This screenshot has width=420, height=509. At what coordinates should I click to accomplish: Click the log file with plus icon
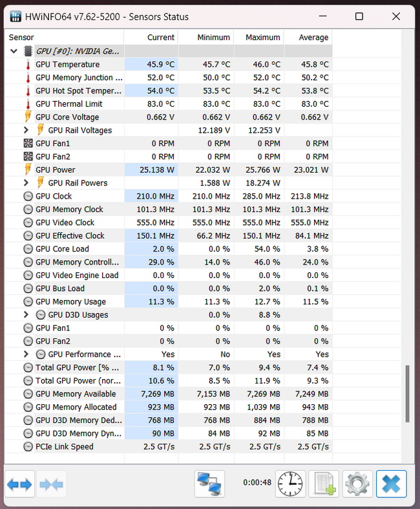coord(324,484)
